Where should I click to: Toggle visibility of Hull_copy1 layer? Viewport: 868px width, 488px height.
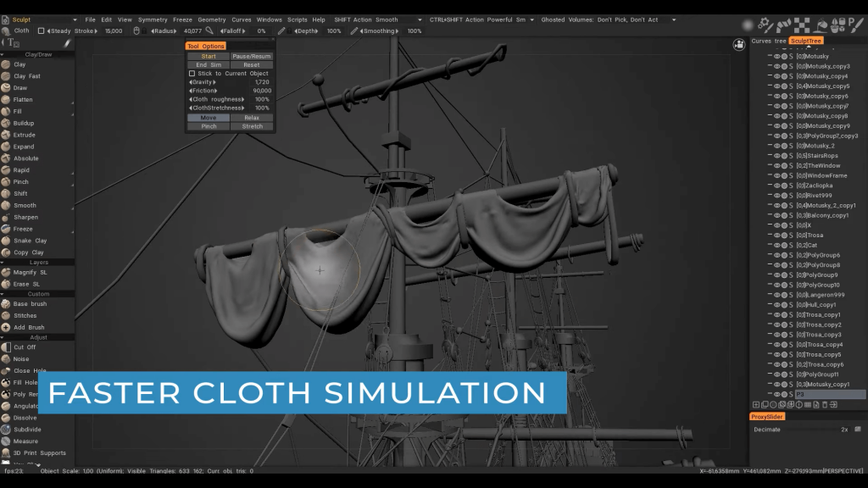click(x=776, y=305)
